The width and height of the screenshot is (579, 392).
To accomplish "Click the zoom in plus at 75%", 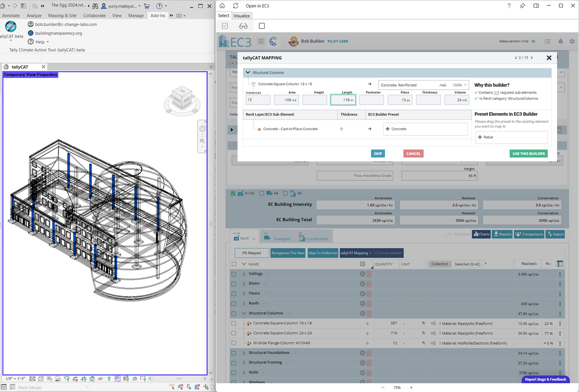I will [x=411, y=388].
